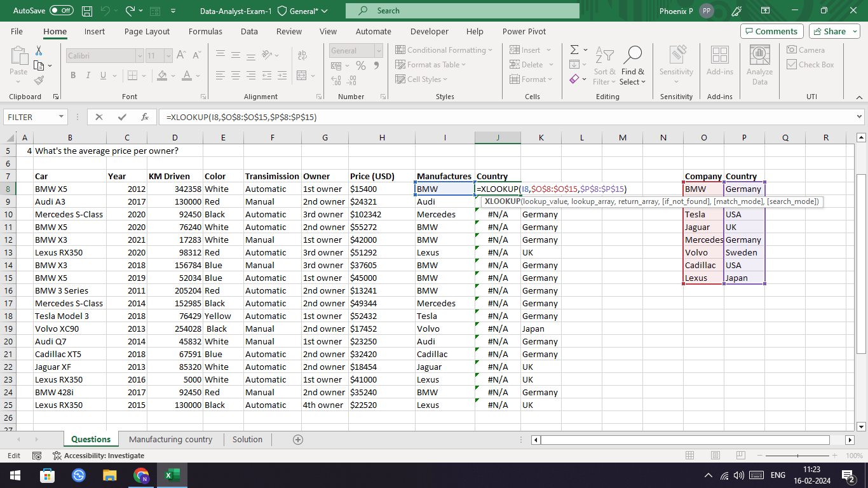Switch to Page Break Preview in status bar
Viewport: 868px width, 488px height.
coord(740,456)
